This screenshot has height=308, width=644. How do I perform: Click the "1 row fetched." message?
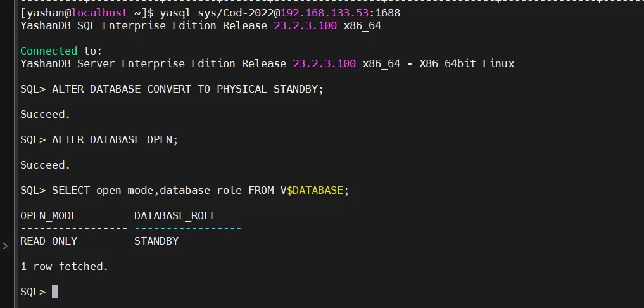point(64,266)
